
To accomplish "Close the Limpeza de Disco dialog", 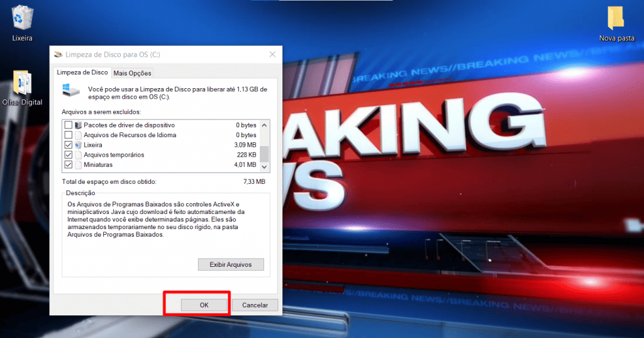I will pos(271,55).
